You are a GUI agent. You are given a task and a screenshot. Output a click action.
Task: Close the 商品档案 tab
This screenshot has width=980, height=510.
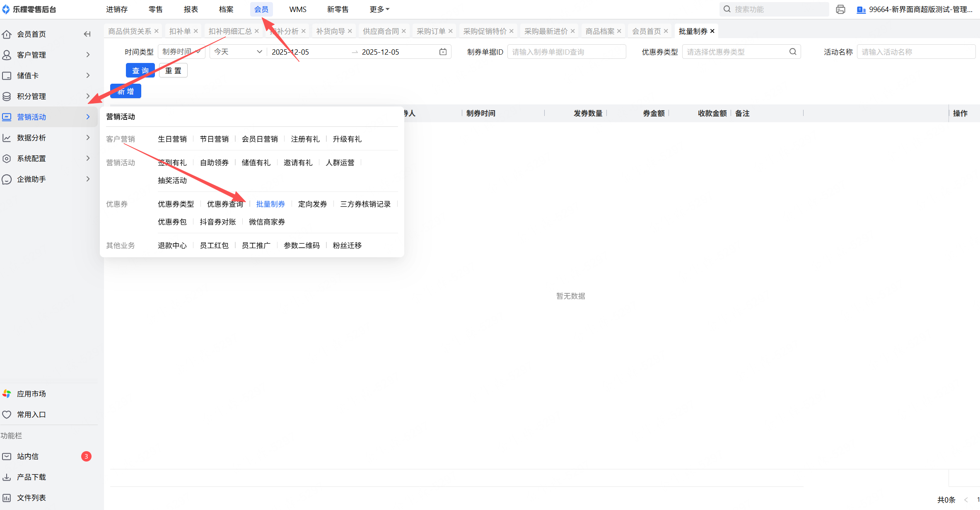point(619,31)
